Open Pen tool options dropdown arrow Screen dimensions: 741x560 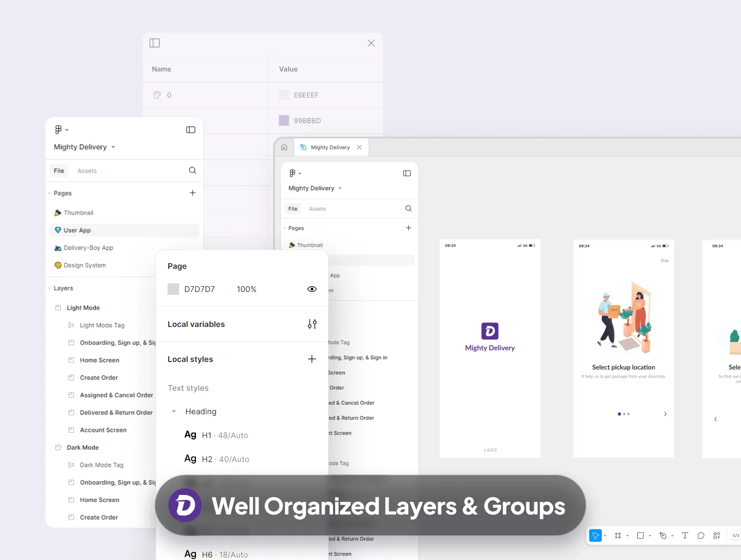tap(672, 536)
